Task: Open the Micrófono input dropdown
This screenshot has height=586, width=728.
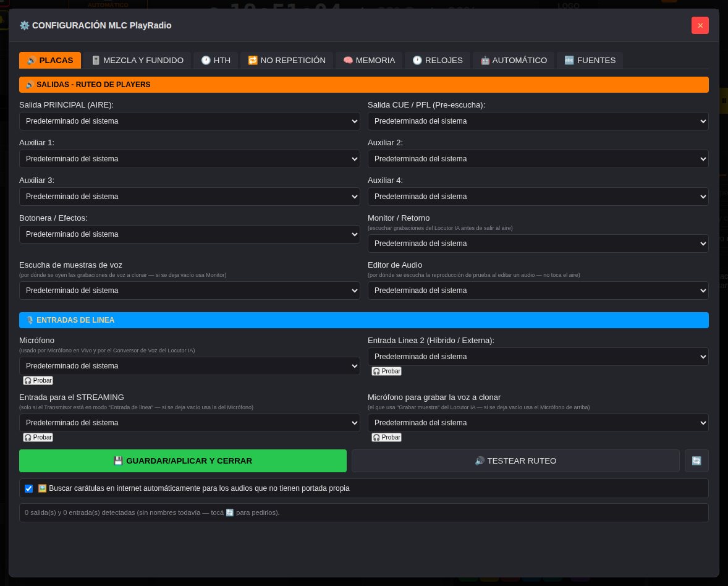Action: (x=190, y=366)
